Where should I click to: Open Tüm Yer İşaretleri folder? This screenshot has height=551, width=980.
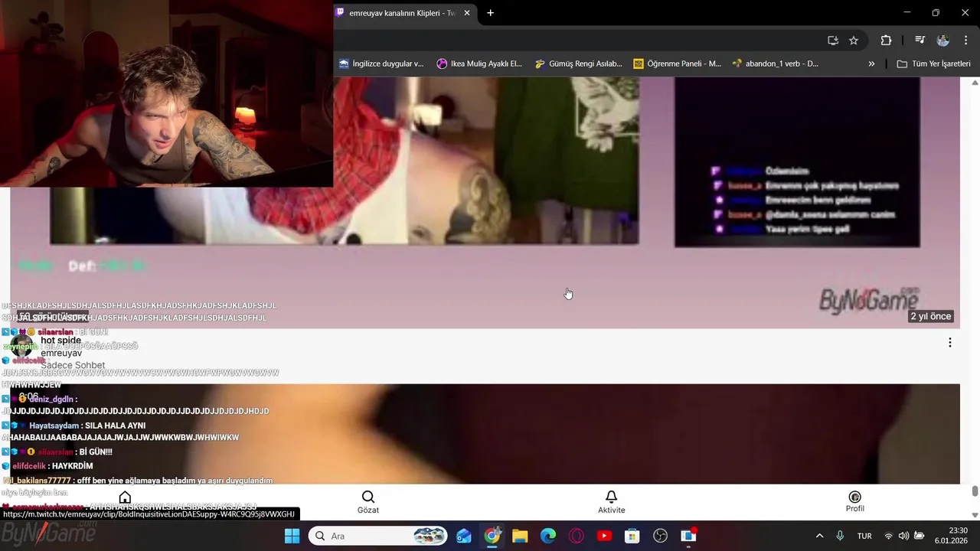[933, 64]
